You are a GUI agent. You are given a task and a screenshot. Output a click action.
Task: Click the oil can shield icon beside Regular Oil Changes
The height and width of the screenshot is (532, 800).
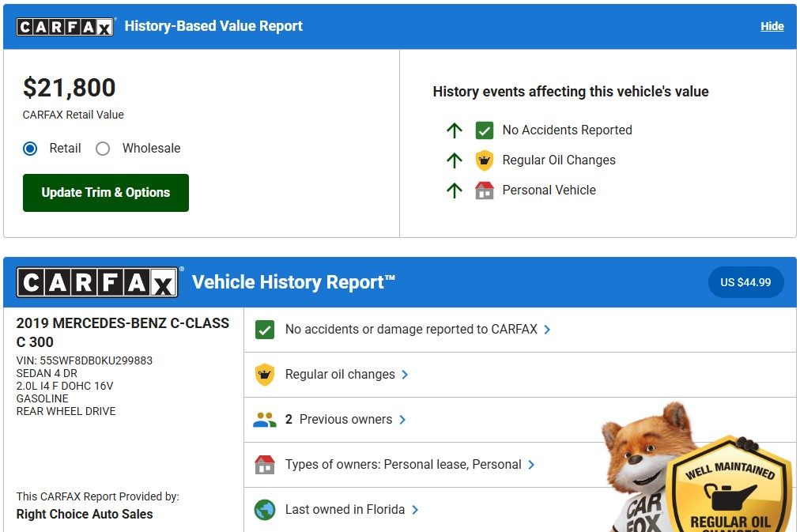click(x=484, y=160)
